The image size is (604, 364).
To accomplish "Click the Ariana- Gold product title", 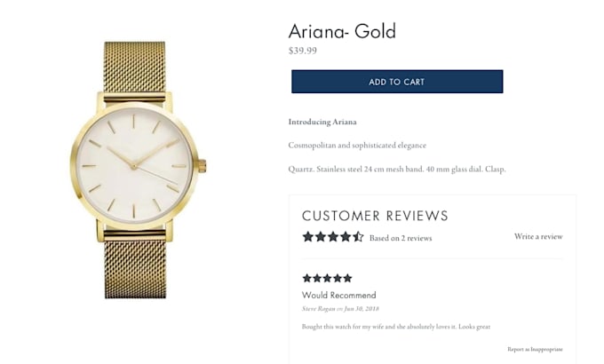I will (342, 32).
